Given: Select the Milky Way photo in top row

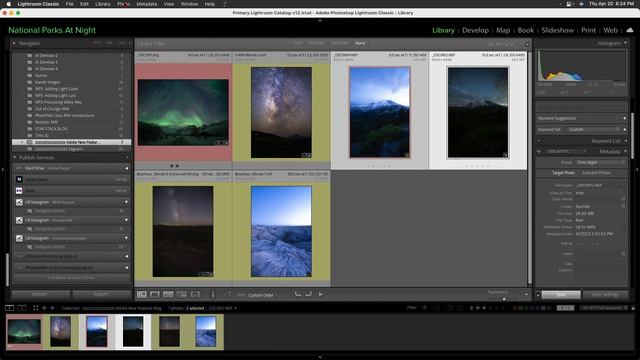Looking at the screenshot, I should [281, 113].
